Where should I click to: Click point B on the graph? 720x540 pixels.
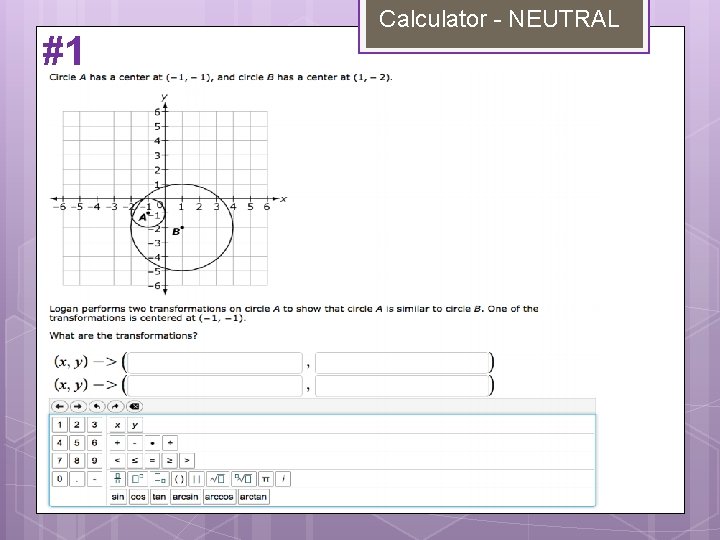coord(182,228)
